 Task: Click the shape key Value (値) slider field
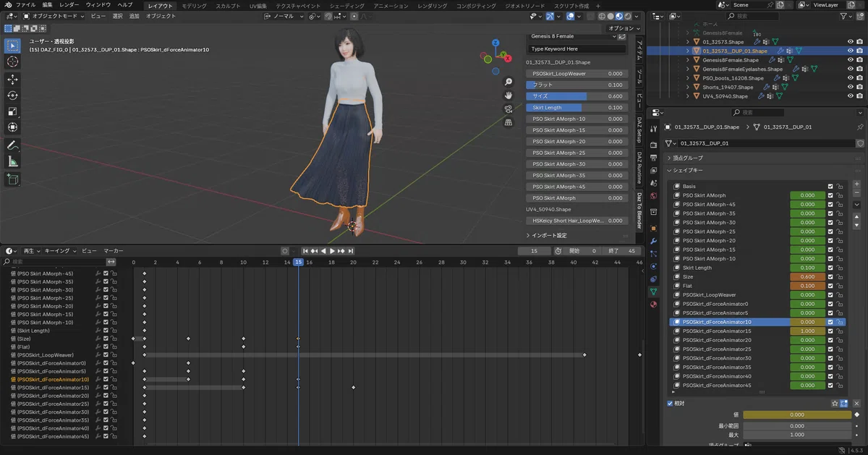pyautogui.click(x=797, y=414)
